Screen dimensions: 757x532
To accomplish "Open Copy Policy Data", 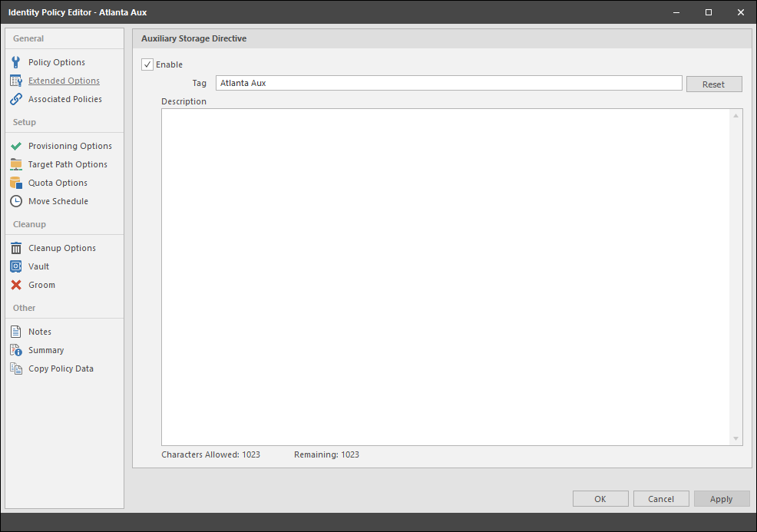I will [61, 368].
